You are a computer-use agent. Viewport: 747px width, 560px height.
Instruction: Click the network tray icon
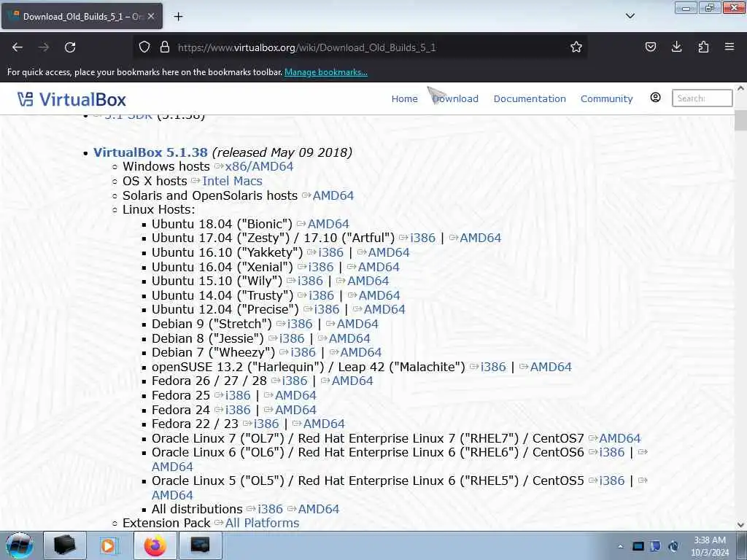638,546
